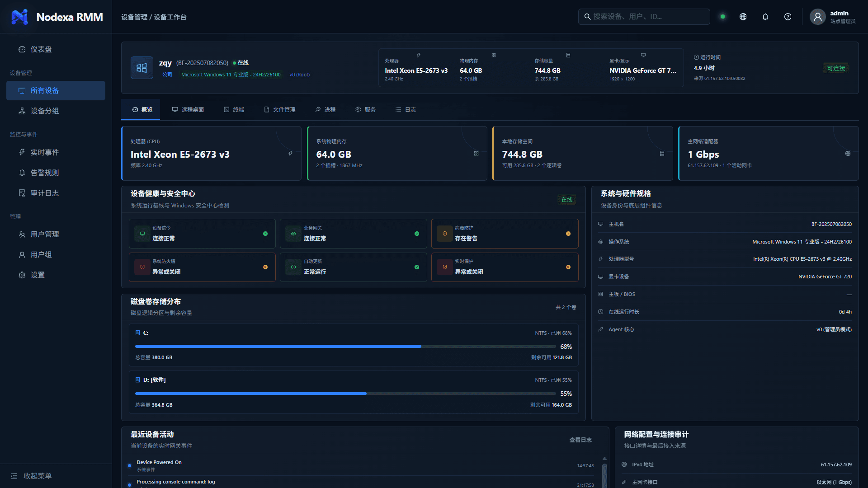Click the 设备信令 monitor icon
Image resolution: width=868 pixels, height=488 pixels.
pyautogui.click(x=142, y=234)
